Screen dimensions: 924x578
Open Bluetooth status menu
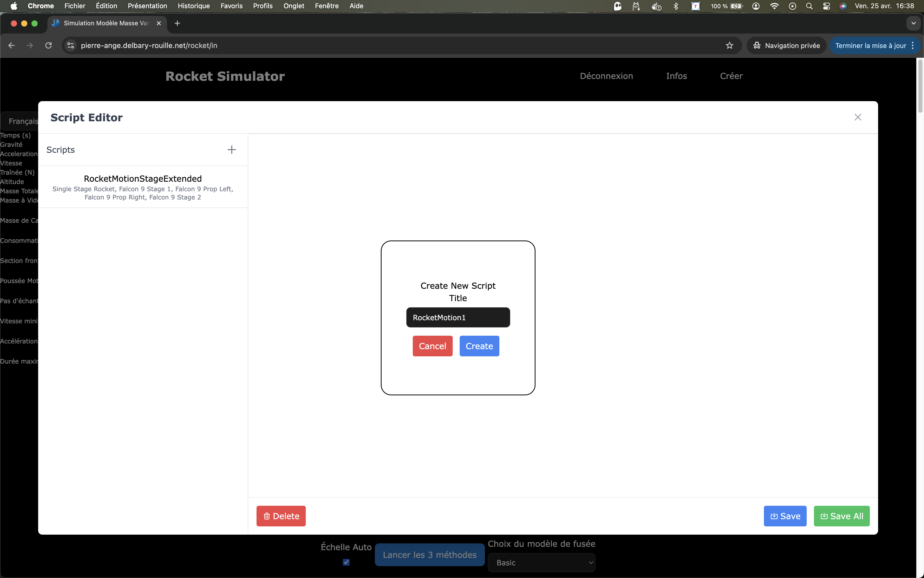(676, 6)
